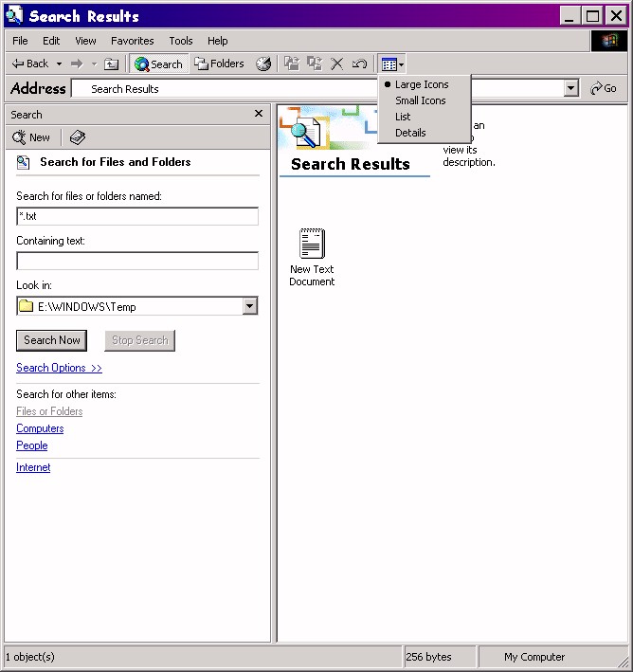Click the Views toolbar button
The image size is (633, 672).
tap(391, 64)
